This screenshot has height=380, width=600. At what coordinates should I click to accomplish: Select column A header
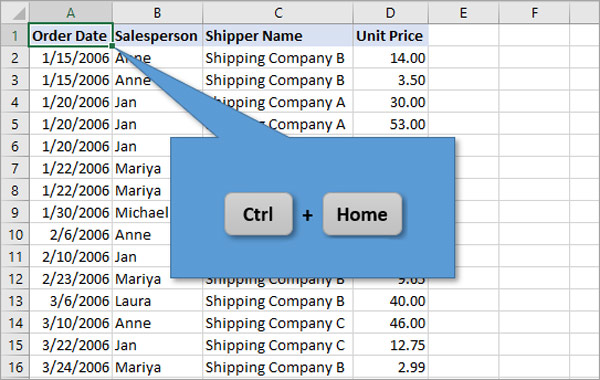[71, 13]
